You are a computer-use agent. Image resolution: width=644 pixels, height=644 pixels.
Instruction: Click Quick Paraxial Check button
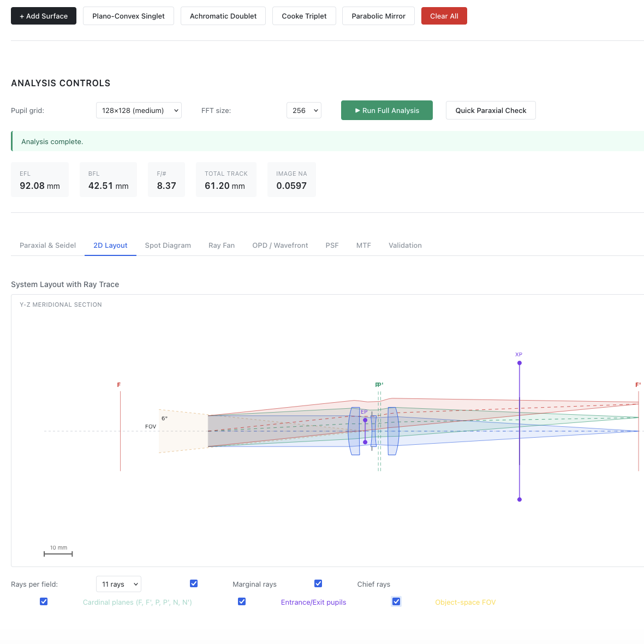(491, 110)
